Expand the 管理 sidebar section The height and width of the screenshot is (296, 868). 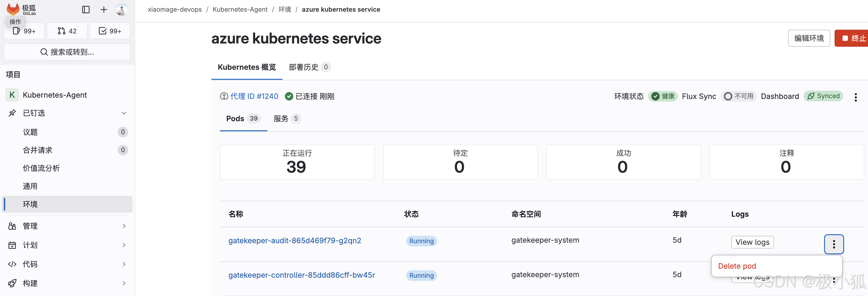coord(67,226)
